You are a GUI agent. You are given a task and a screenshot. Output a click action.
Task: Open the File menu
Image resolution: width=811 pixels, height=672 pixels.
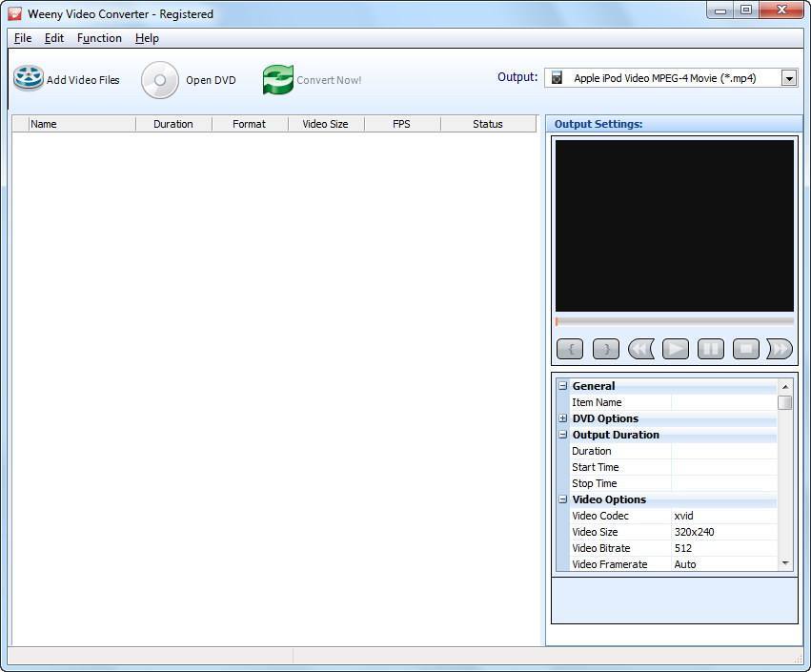(x=22, y=38)
